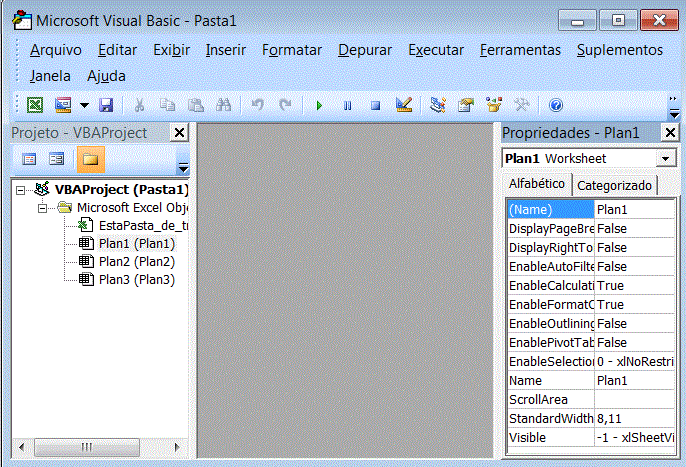Click the Visible xlSheetVisible value
The width and height of the screenshot is (686, 467).
tap(635, 438)
